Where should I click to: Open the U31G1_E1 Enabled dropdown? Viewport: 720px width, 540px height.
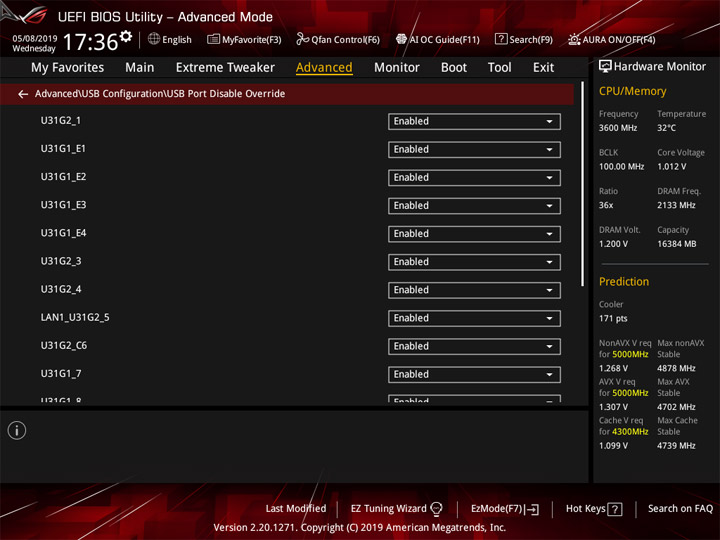click(474, 150)
